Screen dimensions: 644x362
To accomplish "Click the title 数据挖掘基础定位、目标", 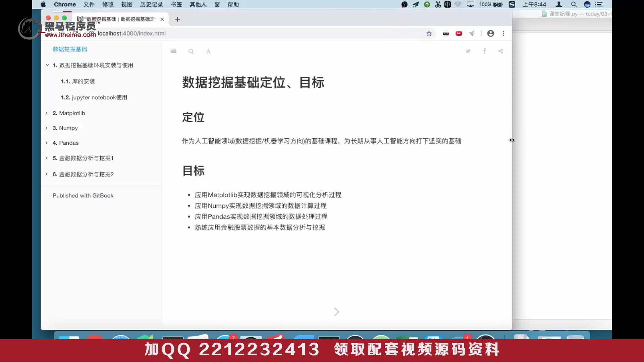I will pyautogui.click(x=253, y=82).
